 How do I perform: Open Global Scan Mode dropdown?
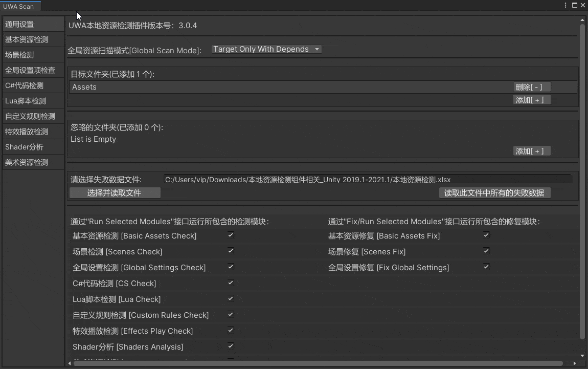tap(266, 49)
